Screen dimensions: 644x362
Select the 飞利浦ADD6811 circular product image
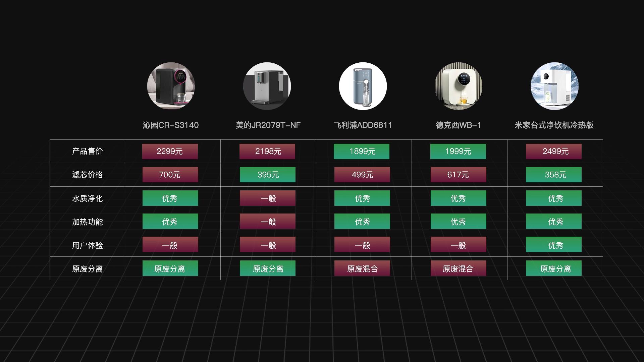pyautogui.click(x=363, y=86)
